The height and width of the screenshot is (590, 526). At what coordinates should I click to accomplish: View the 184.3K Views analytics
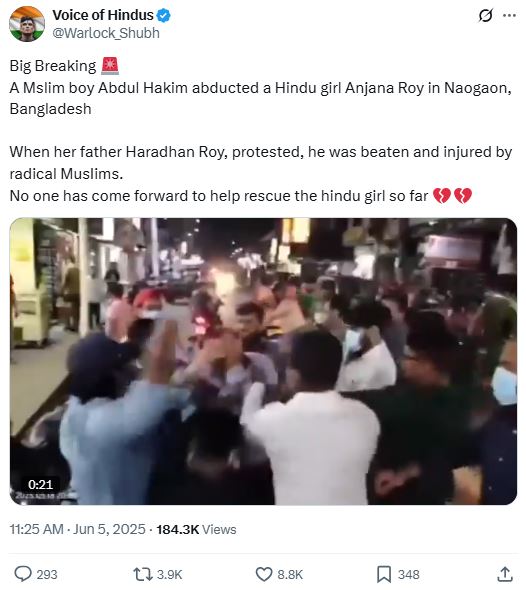tap(196, 529)
